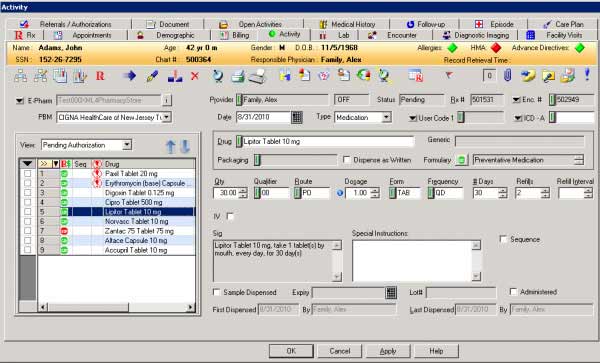Click the blue info icon beside Dosage
This screenshot has width=600, height=363.
(x=340, y=193)
